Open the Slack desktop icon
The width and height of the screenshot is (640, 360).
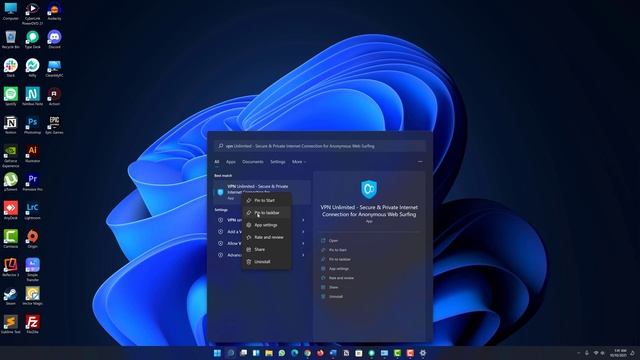click(11, 68)
